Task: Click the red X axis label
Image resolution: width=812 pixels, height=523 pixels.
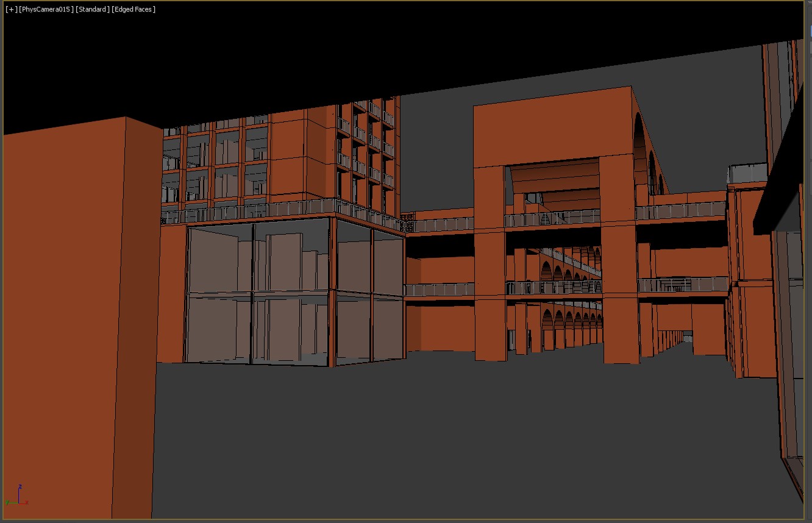Action: click(x=26, y=503)
